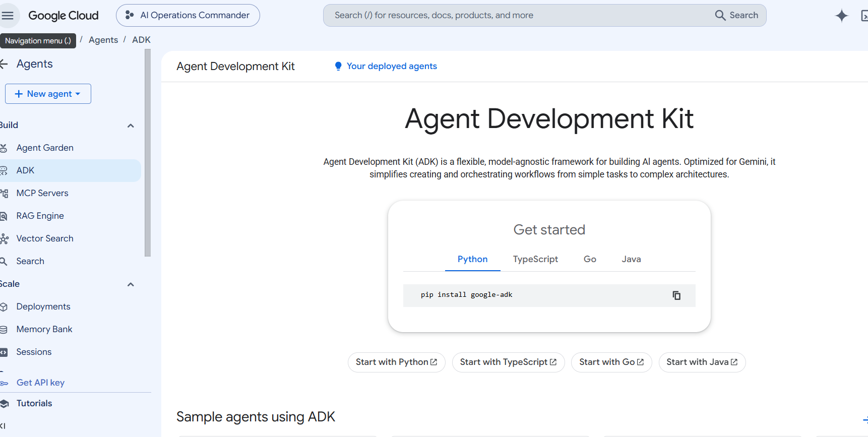Click the Scale section label

[x=10, y=284]
